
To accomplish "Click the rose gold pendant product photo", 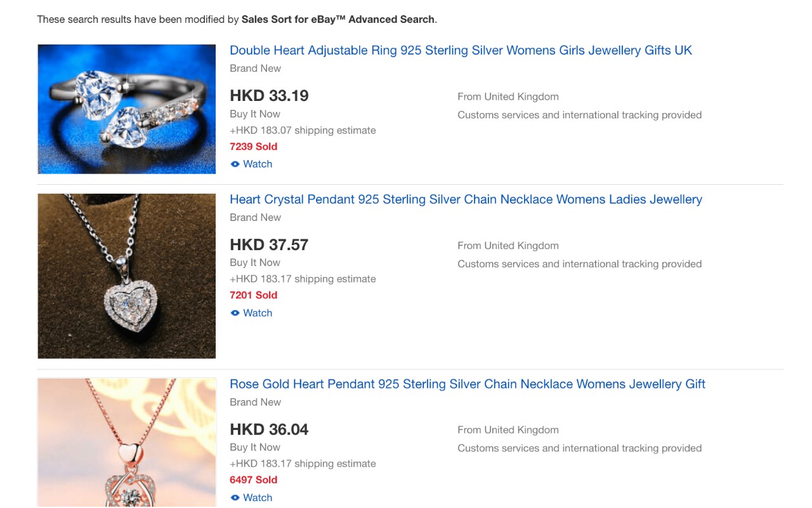I will click(127, 443).
